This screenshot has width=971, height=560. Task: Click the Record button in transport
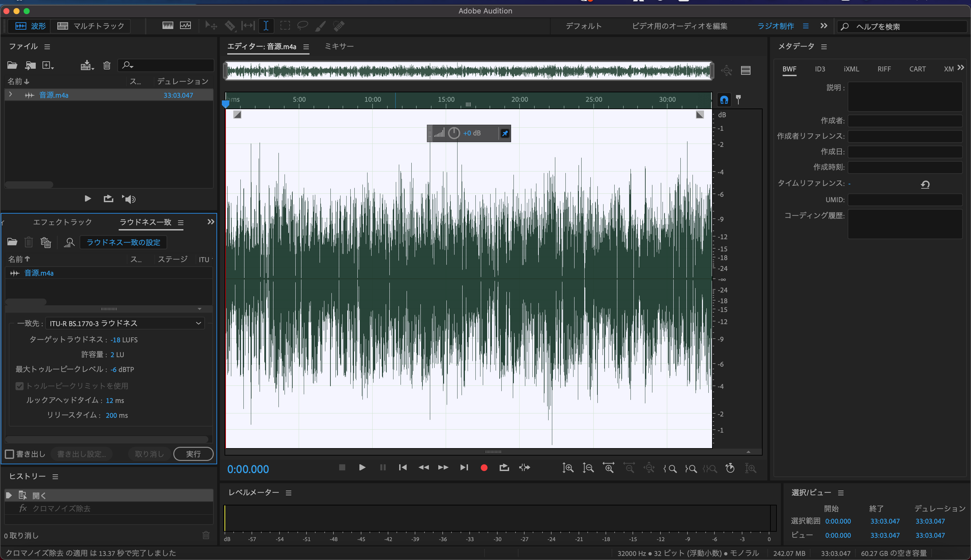484,468
